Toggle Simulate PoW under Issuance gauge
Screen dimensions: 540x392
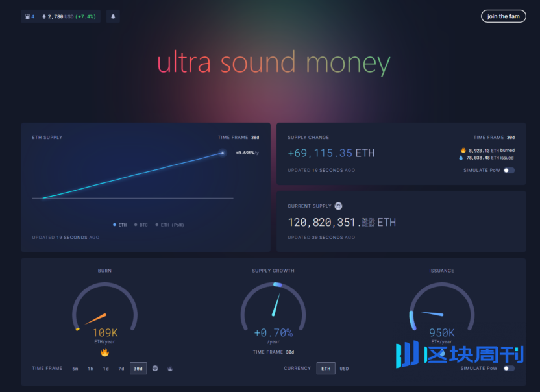click(x=509, y=368)
